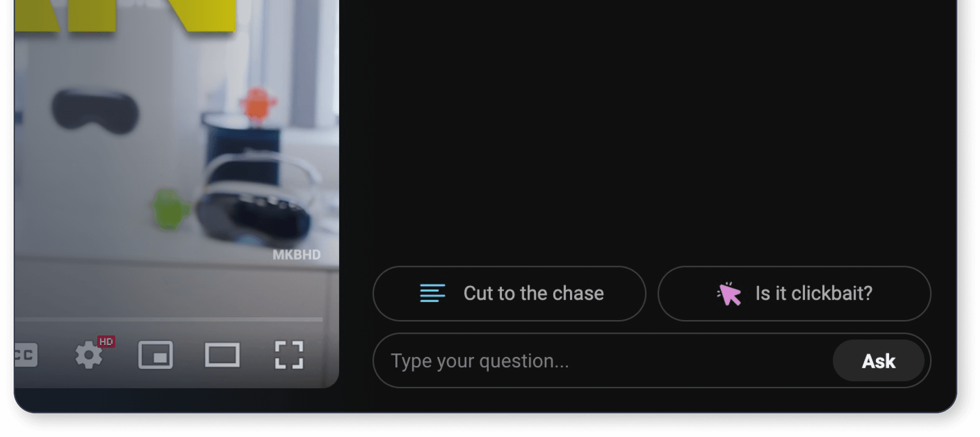The height and width of the screenshot is (437, 980).
Task: Click the green Android figure in video
Action: (170, 208)
